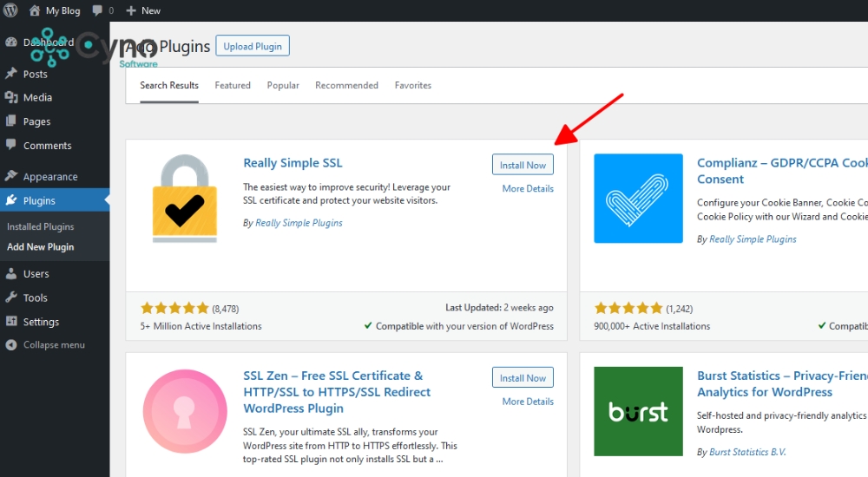Open the Complianz GDPR/CCPA title link
This screenshot has width=868, height=477.
tap(782, 171)
